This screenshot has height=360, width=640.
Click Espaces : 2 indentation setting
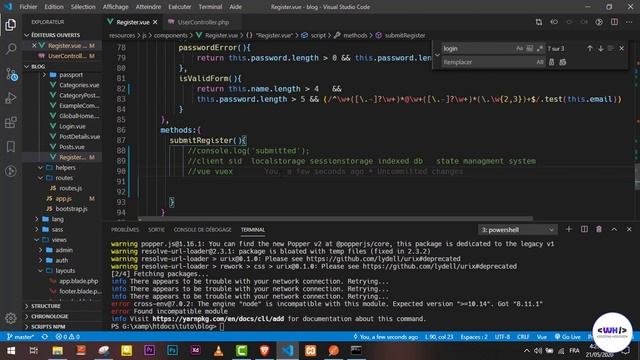(x=474, y=337)
